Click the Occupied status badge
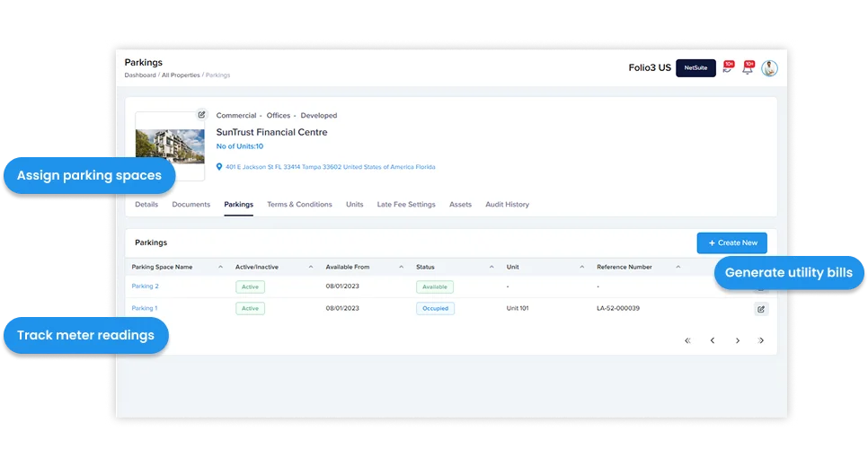868x467 pixels. point(435,308)
